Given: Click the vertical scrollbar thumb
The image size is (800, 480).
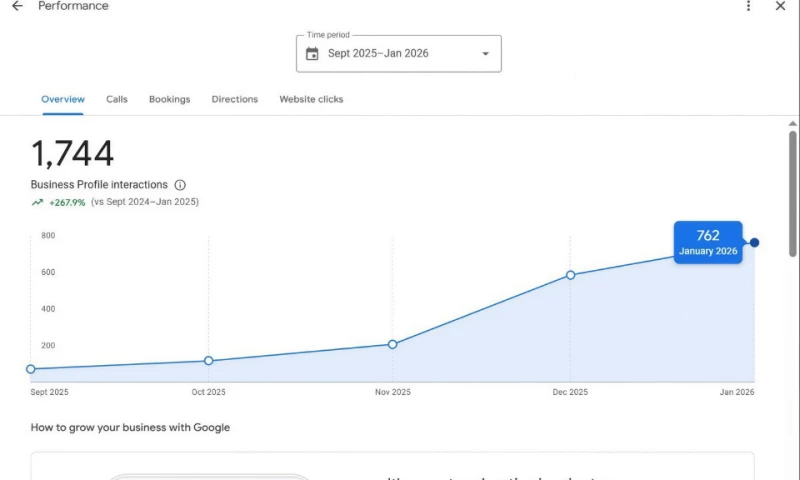Looking at the screenshot, I should click(792, 194).
